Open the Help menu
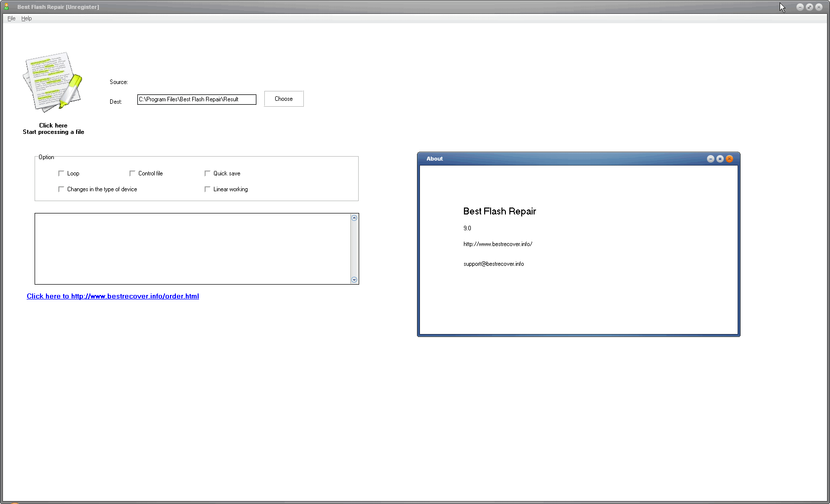This screenshot has width=830, height=504. [x=26, y=18]
